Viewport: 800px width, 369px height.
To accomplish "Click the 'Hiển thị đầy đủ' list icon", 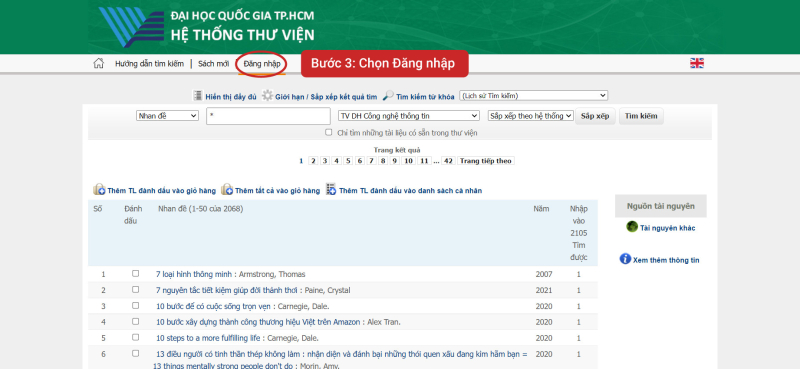I will point(197,96).
